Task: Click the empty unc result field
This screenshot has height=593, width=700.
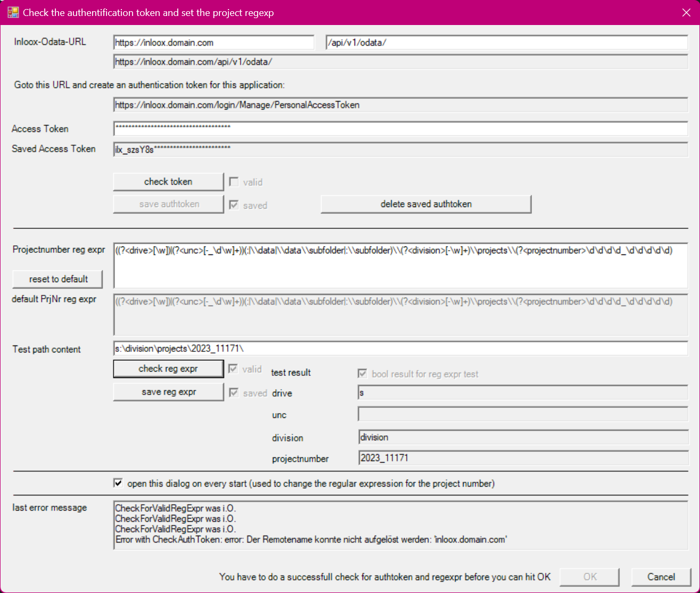Action: pos(523,414)
